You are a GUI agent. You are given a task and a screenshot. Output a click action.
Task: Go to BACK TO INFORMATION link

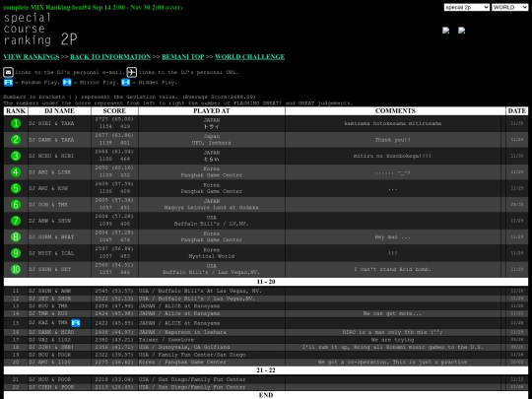110,57
